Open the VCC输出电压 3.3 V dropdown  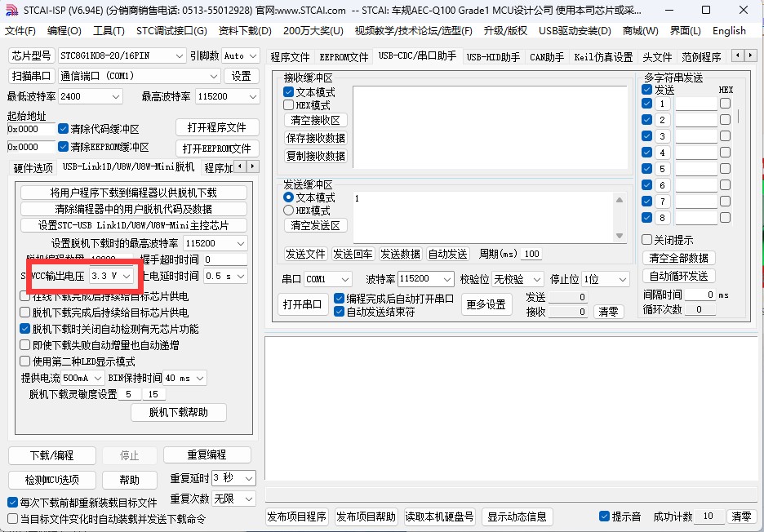(x=111, y=276)
